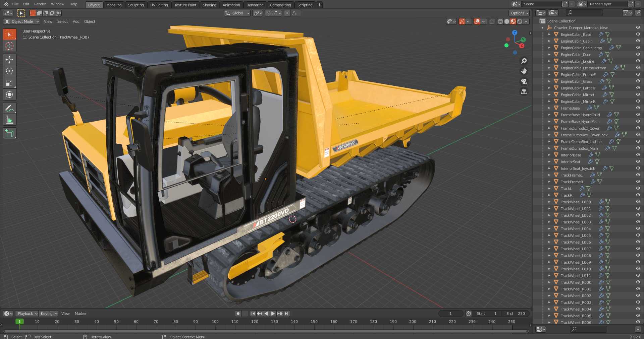Switch to the Modeling workspace tab
Viewport: 644px width, 339px height.
coord(114,5)
